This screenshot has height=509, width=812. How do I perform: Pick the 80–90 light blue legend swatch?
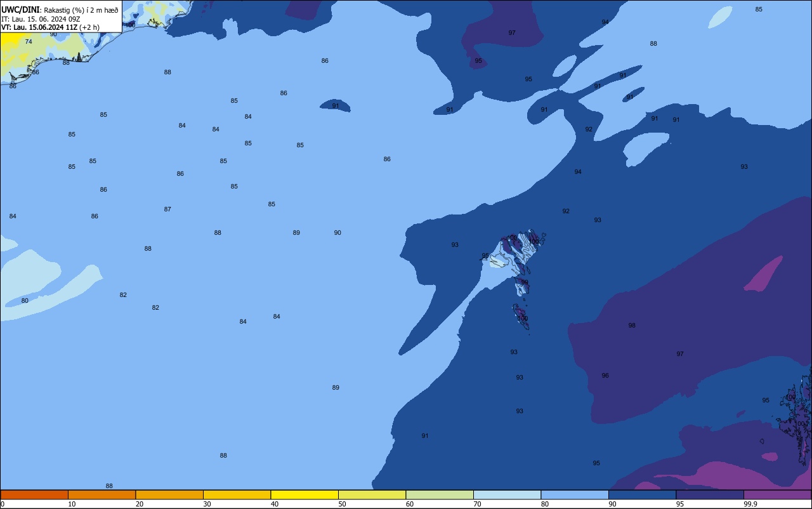[575, 494]
